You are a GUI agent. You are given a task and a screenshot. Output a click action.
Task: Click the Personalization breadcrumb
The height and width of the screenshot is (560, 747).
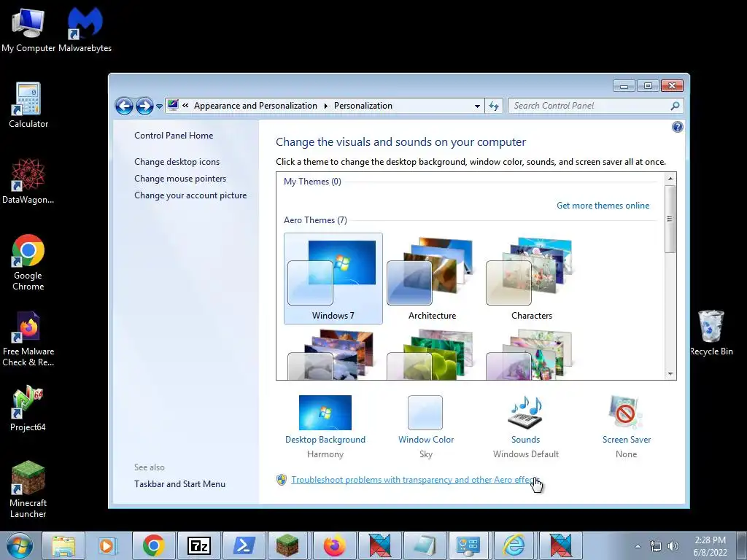coord(363,106)
